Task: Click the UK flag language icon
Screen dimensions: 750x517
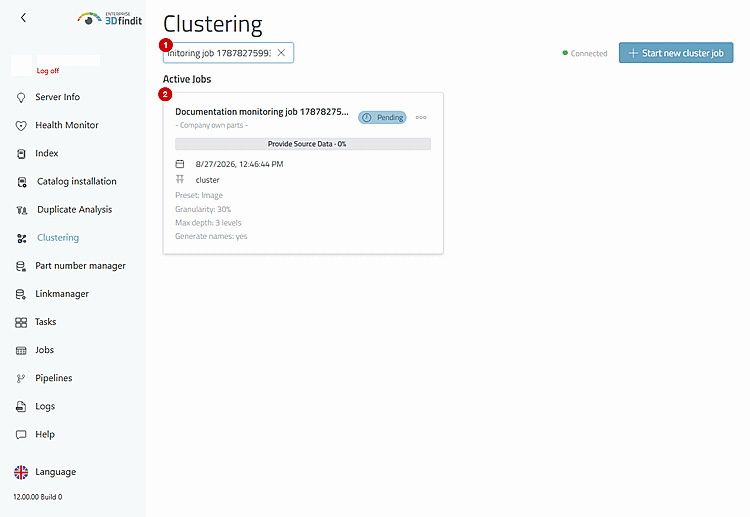Action: [21, 473]
